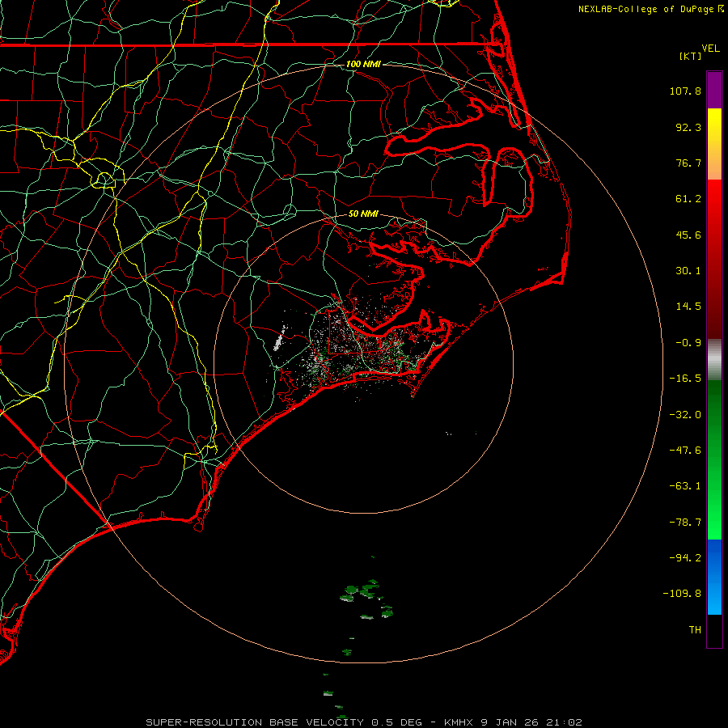This screenshot has width=728, height=728.
Task: Click the -32.0 velocity scale value
Action: click(685, 415)
